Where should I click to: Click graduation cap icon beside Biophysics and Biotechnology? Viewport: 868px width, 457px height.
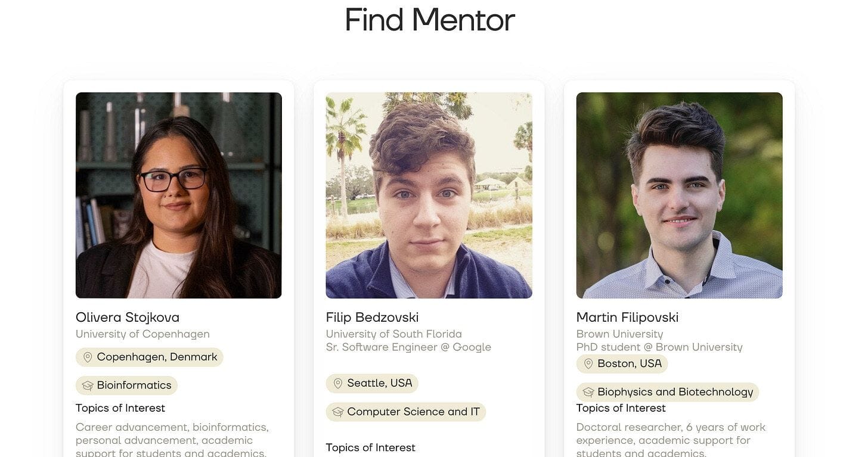(588, 392)
